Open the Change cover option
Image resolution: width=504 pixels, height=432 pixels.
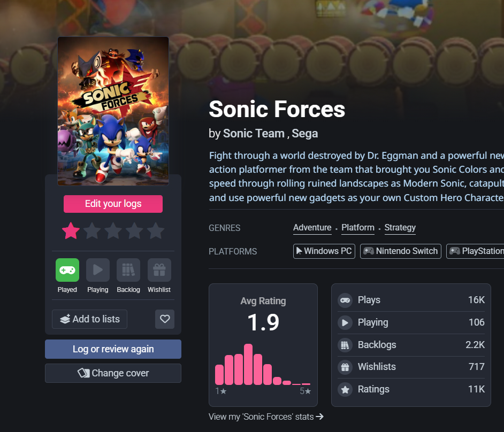(x=113, y=373)
